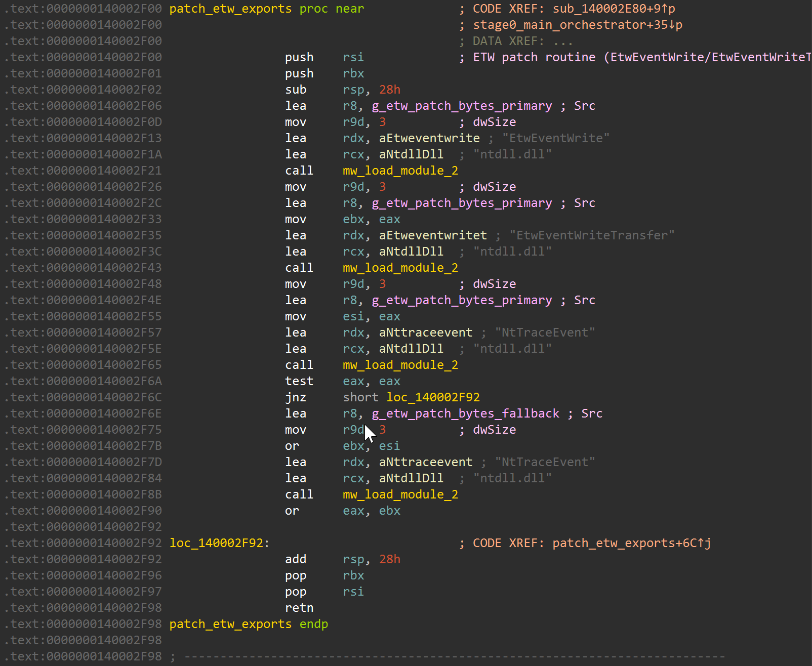Screen dimensions: 812x666
Task: Select the 28h operand of sub rsp
Action: tap(390, 90)
